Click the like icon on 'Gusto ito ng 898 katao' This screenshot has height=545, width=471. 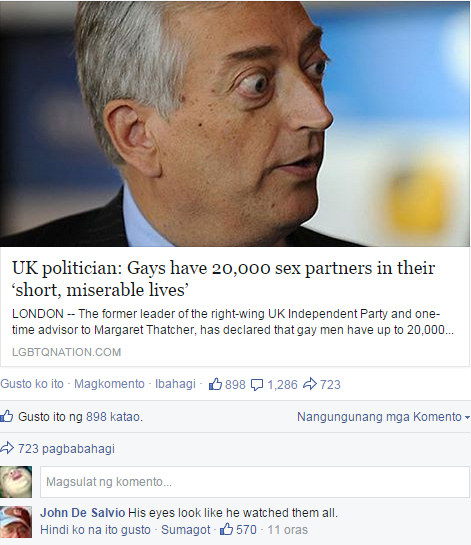(7, 416)
